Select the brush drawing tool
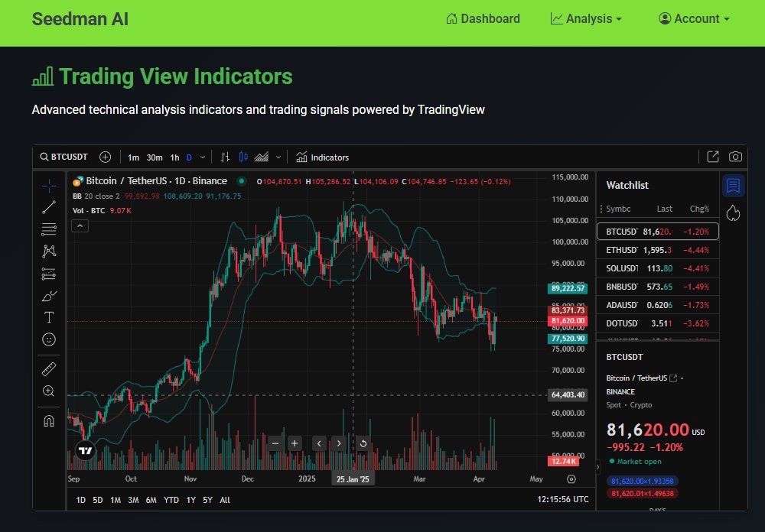Viewport: 765px width, 532px height. tap(49, 296)
